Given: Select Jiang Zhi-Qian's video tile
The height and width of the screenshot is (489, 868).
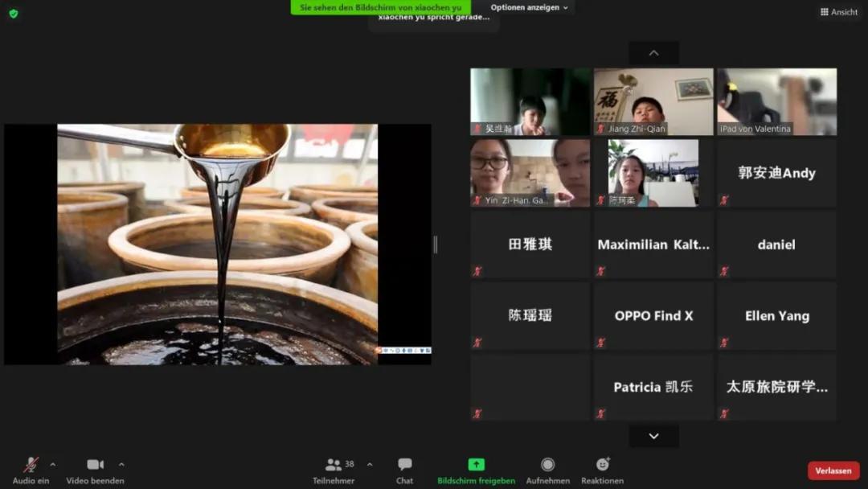Looking at the screenshot, I should [x=653, y=101].
